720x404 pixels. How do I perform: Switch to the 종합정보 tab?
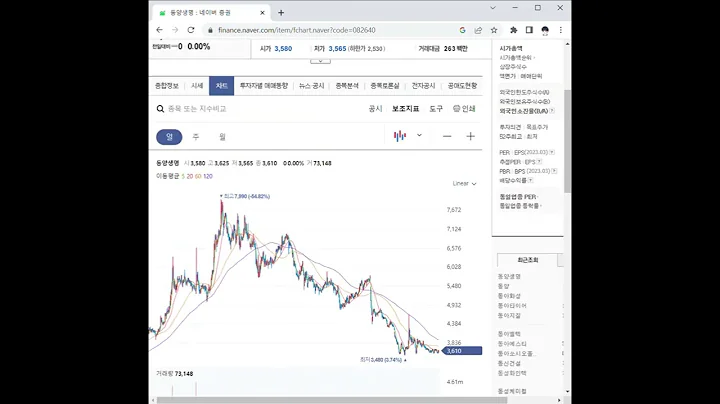167,86
